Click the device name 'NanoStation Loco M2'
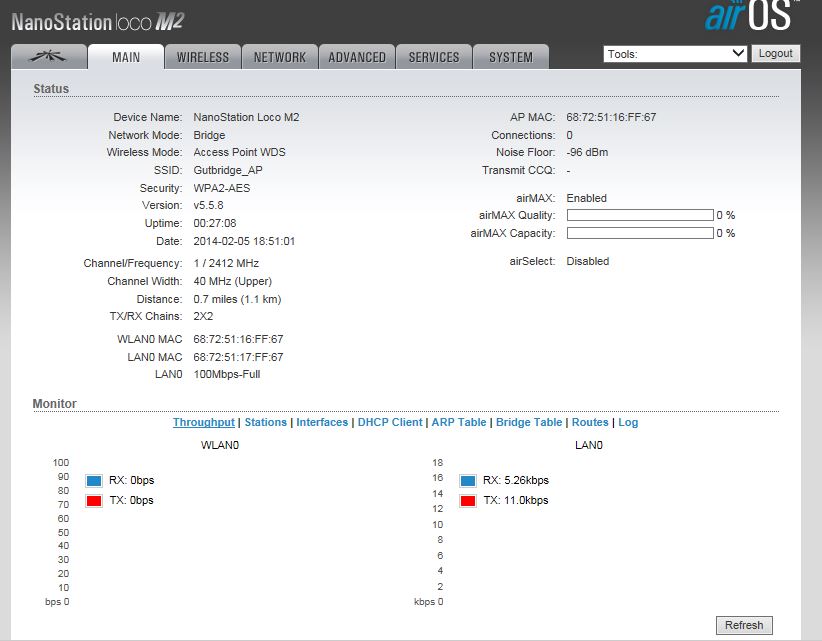822x641 pixels. pyautogui.click(x=246, y=117)
